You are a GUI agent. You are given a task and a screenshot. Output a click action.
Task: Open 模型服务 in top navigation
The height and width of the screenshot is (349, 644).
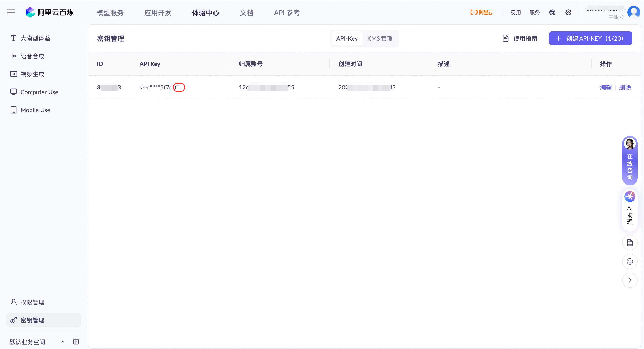(110, 13)
